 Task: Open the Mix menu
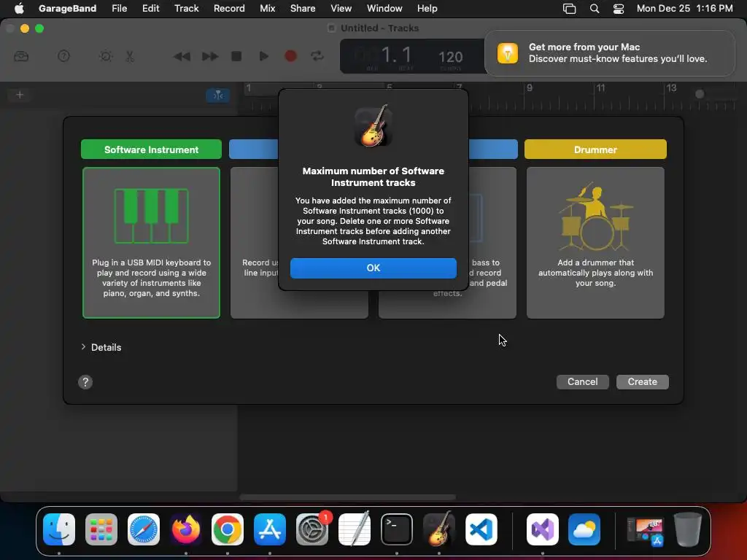[x=267, y=8]
